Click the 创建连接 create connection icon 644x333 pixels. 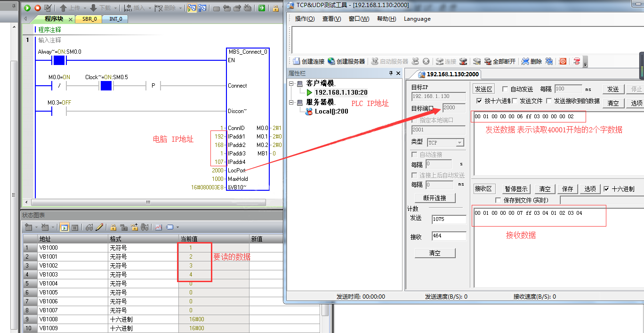pos(308,61)
